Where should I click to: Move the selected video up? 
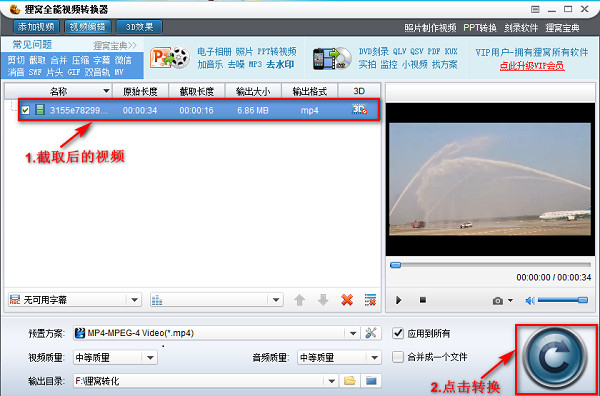tap(300, 300)
